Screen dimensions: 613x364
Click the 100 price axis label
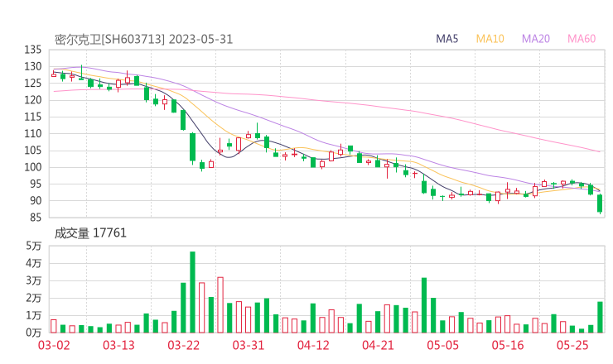(x=33, y=167)
